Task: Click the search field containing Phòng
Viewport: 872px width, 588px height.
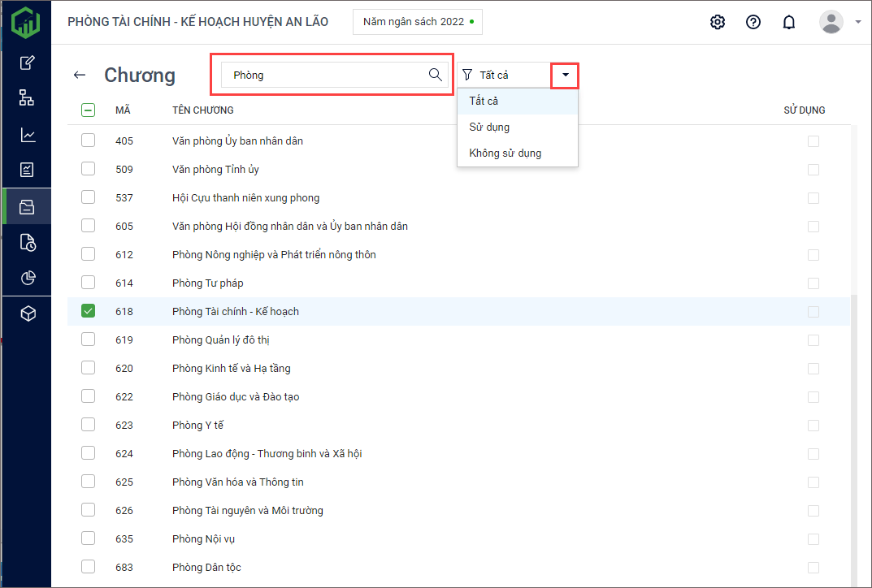Action: 325,75
